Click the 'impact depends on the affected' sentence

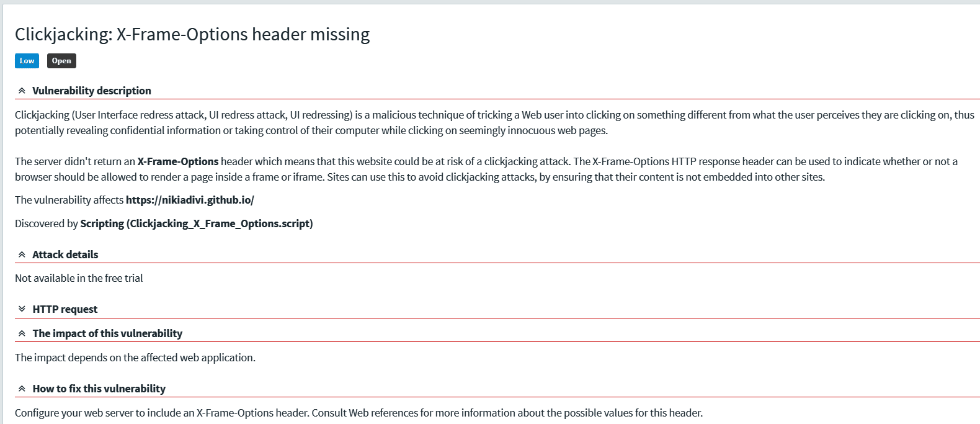[x=135, y=358]
